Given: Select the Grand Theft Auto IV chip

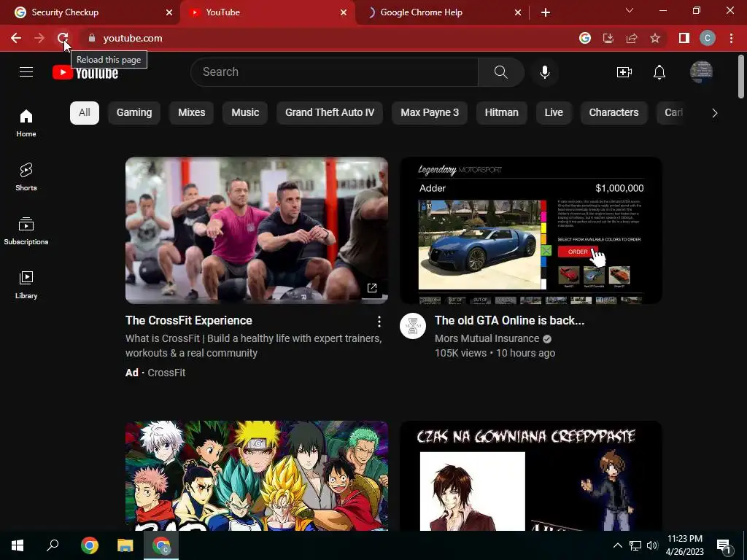Looking at the screenshot, I should (330, 113).
